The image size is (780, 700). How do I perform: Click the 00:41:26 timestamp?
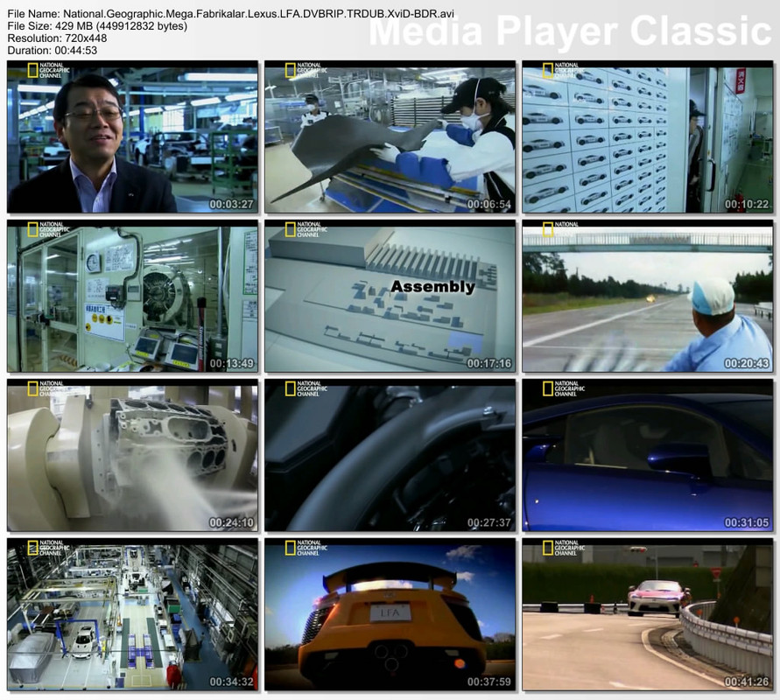pyautogui.click(x=747, y=682)
